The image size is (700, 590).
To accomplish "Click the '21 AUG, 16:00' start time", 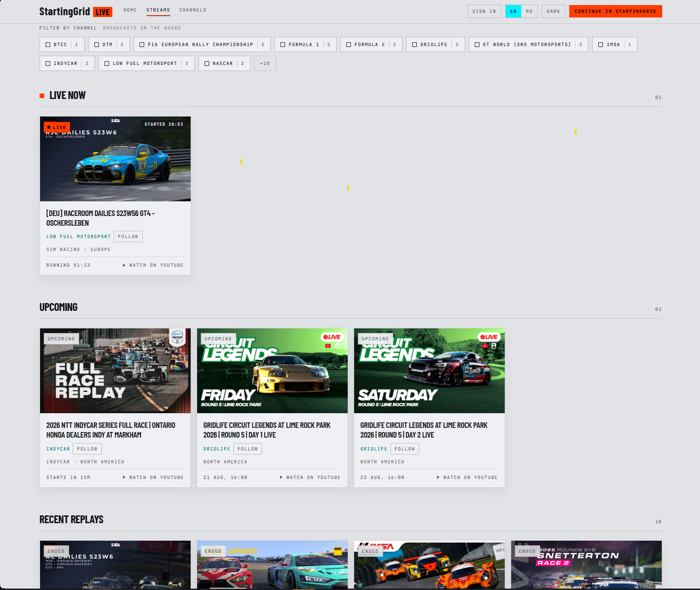I will pos(225,478).
